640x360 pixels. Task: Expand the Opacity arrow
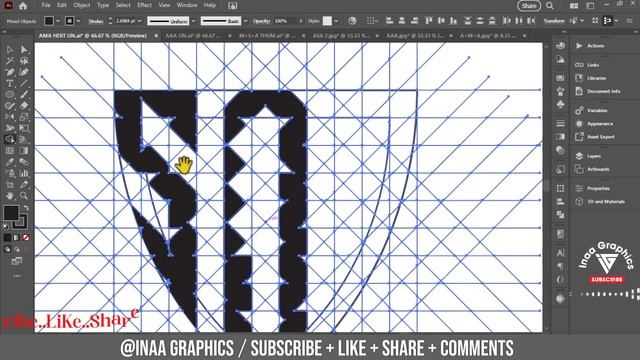click(301, 21)
